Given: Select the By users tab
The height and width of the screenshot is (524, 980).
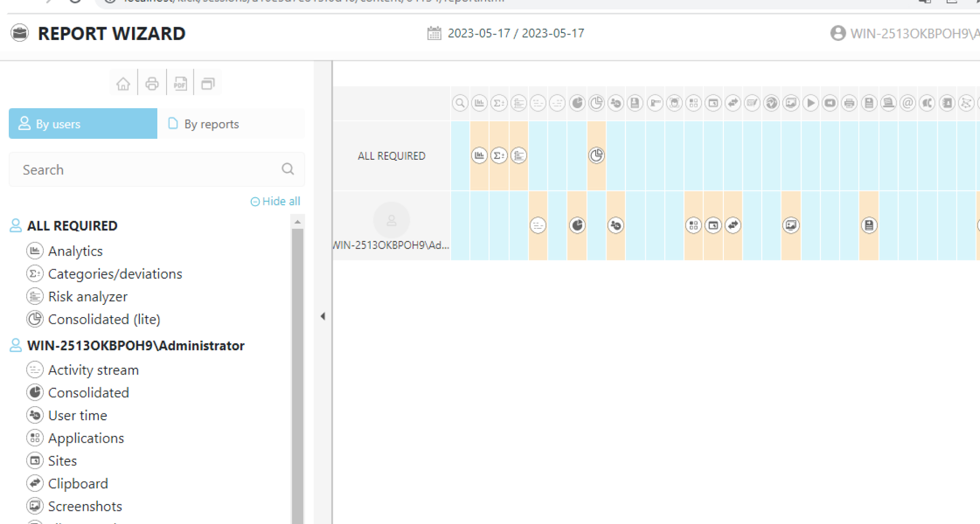Looking at the screenshot, I should pyautogui.click(x=83, y=124).
